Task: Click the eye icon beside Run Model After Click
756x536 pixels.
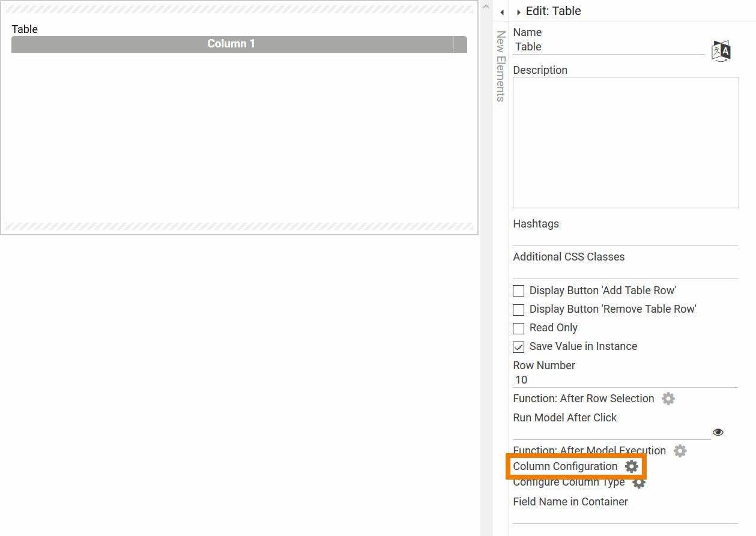Action: tap(718, 432)
